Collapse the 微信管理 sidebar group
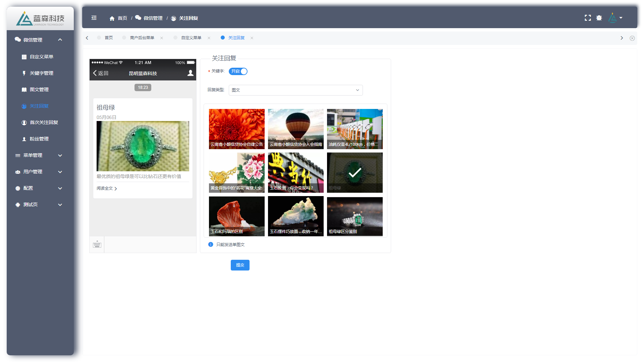Image resolution: width=644 pixels, height=362 pixels. [40, 40]
